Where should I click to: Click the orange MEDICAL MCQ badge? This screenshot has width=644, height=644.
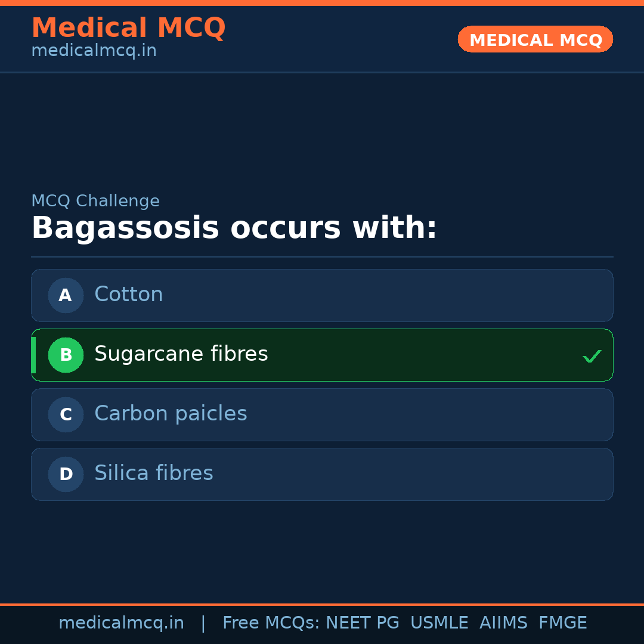pos(535,39)
